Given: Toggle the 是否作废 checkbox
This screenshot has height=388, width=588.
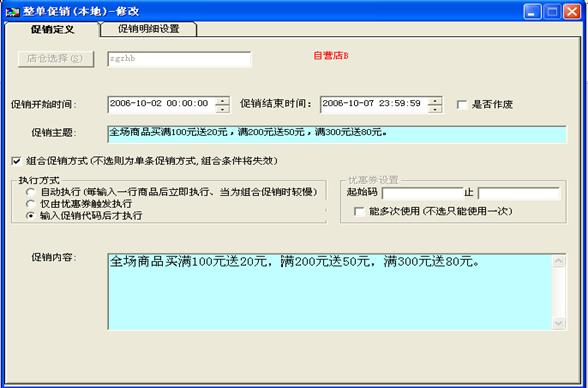Looking at the screenshot, I should (x=462, y=105).
